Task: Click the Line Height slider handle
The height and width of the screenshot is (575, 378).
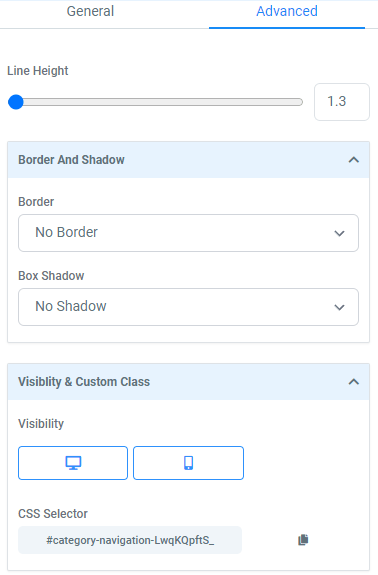Action: pos(16,102)
